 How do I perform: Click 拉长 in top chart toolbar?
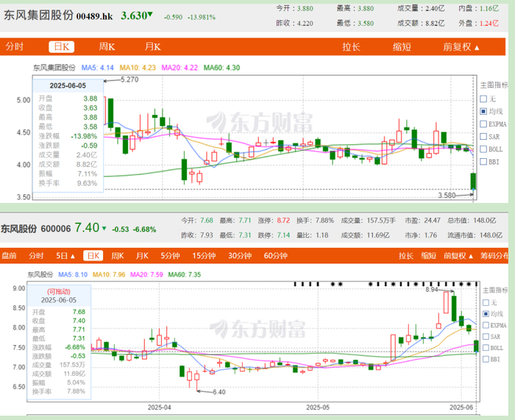[x=352, y=47]
